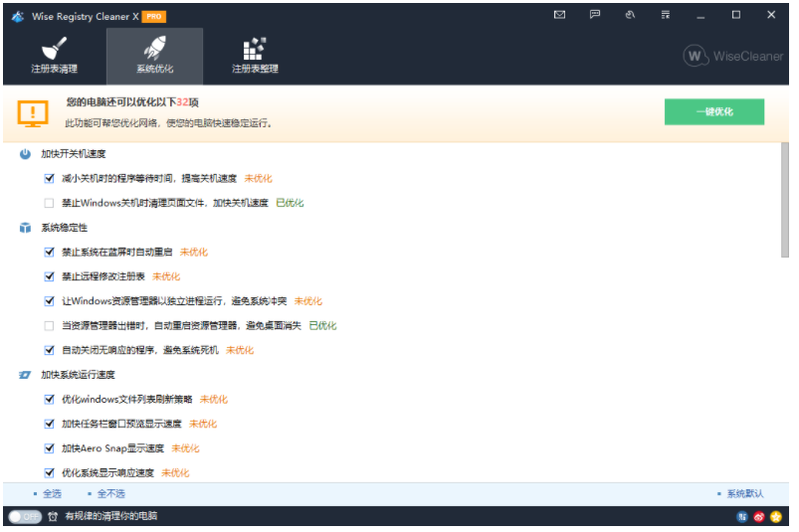This screenshot has height=532, width=799.
Task: Open the 注册表清理 tab
Action: 54,56
